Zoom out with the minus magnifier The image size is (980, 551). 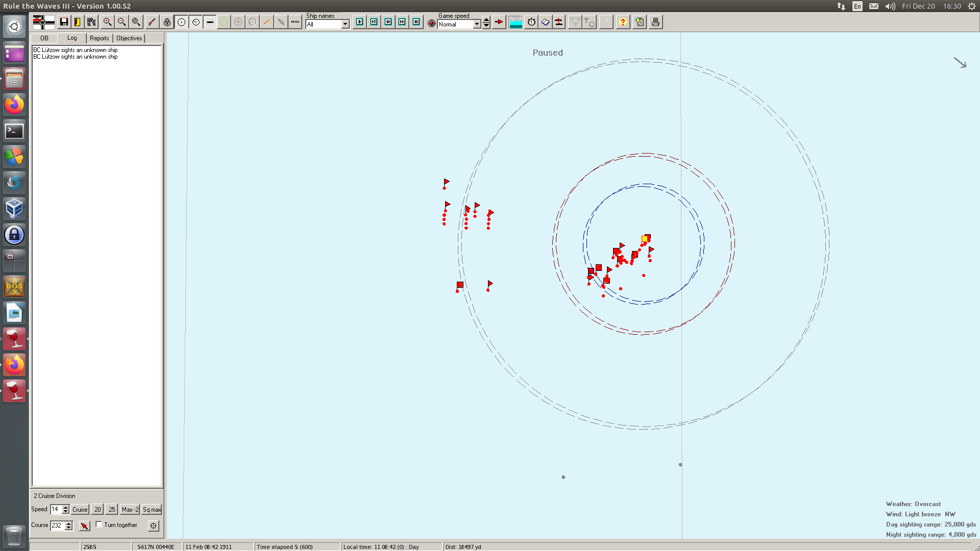pos(122,22)
